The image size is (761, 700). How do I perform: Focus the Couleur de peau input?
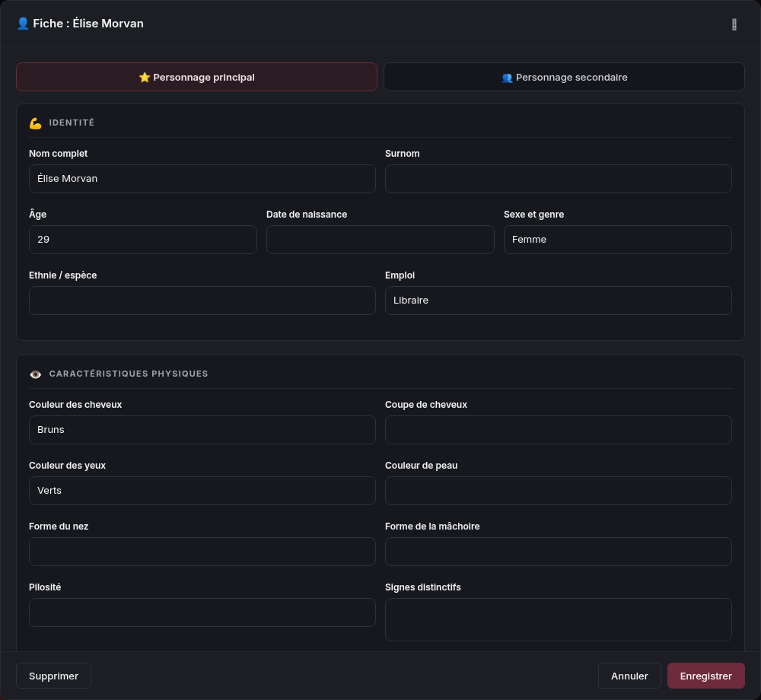pyautogui.click(x=558, y=491)
